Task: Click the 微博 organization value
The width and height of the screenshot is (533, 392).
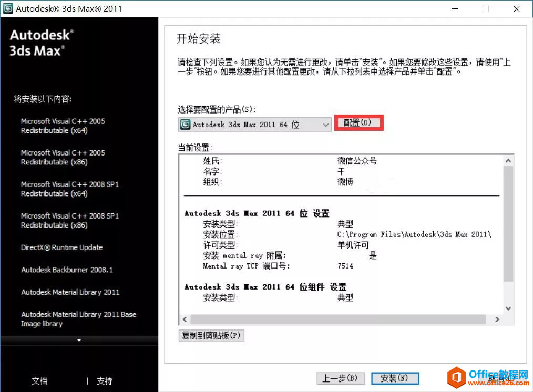Action: (x=345, y=182)
